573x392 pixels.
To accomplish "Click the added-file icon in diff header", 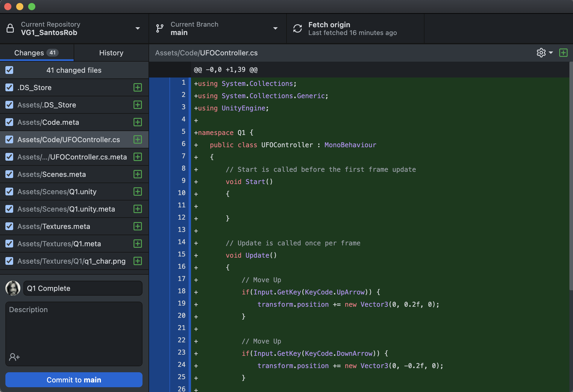I will coord(563,53).
